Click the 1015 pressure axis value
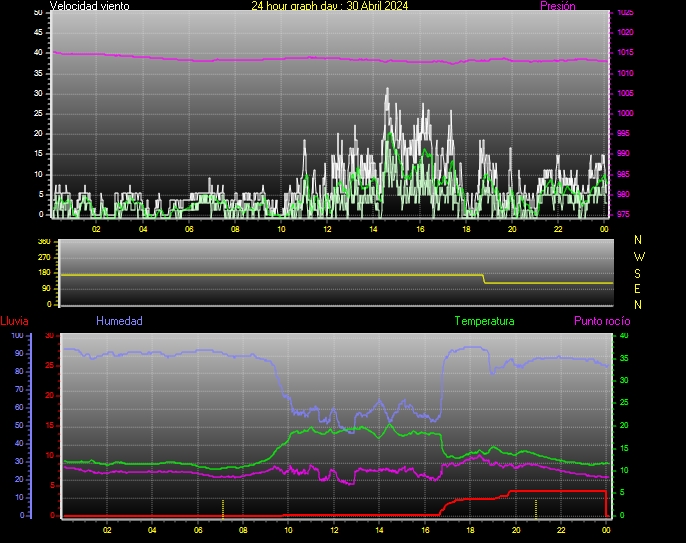This screenshot has height=543, width=686. tap(625, 53)
